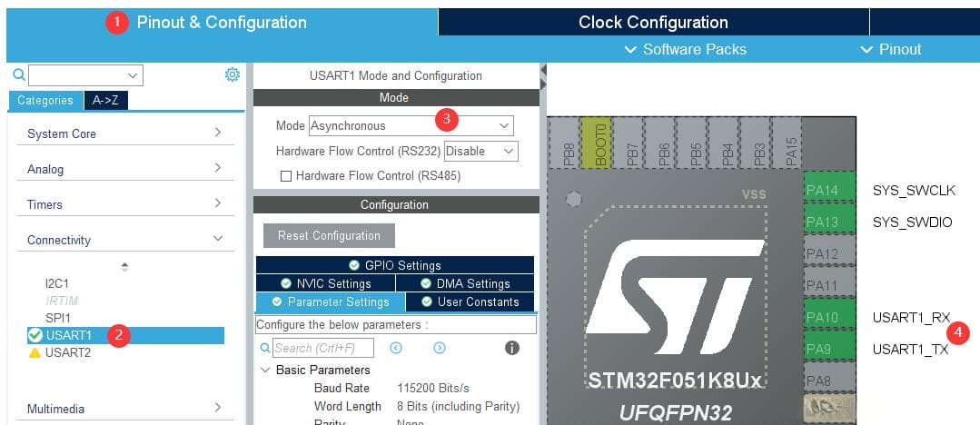Select pin PB6 on the chip
The image size is (980, 425).
tap(659, 143)
